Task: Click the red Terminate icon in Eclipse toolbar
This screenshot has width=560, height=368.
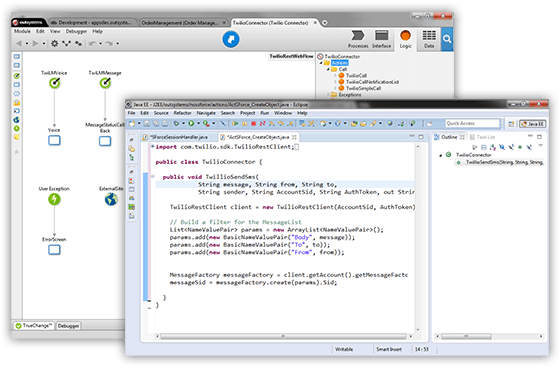Action: (254, 124)
